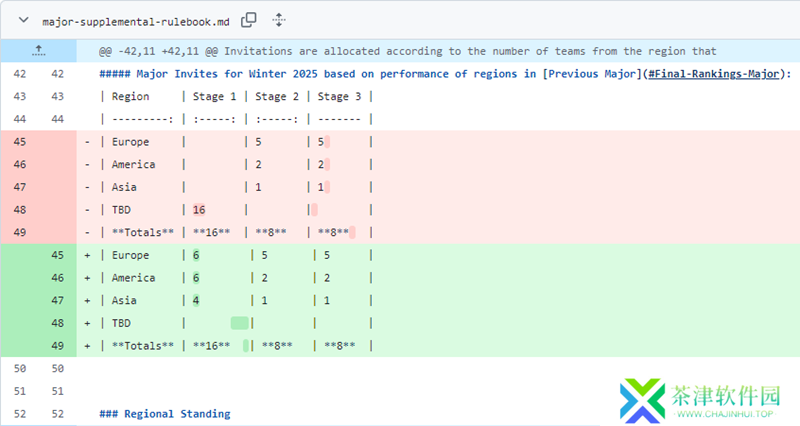Click the plus marker on the added Totals row
This screenshot has width=800, height=426.
tap(88, 346)
